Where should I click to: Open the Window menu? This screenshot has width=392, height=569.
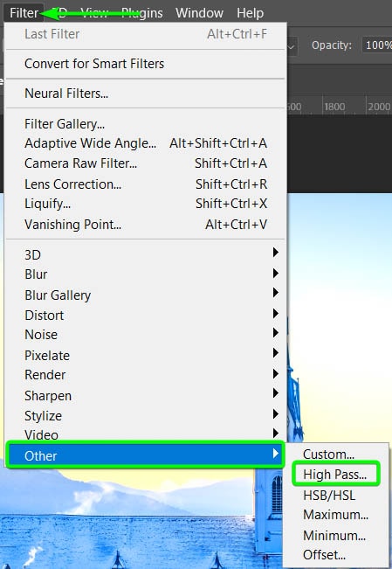click(x=199, y=13)
